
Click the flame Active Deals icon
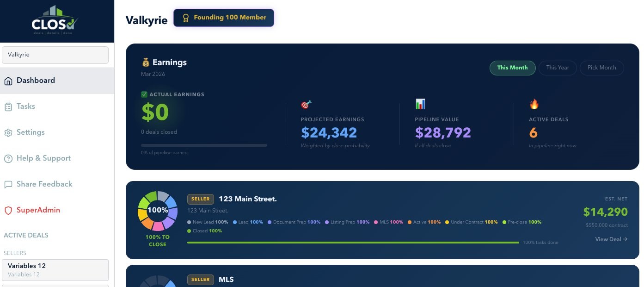(535, 104)
